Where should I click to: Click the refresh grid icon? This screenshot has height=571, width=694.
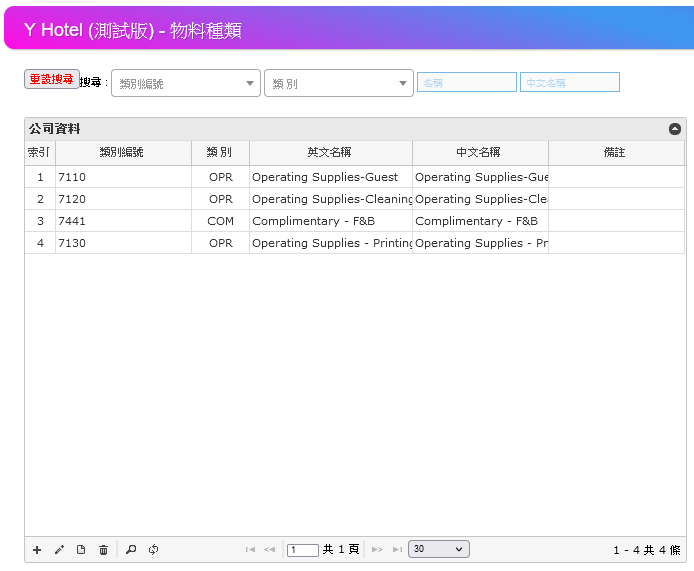(153, 550)
